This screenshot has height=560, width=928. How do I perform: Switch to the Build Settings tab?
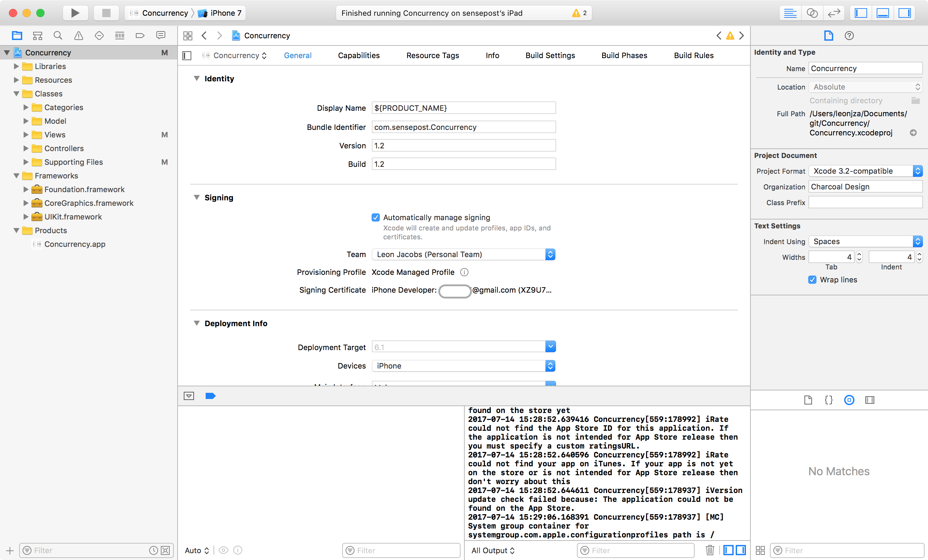click(550, 55)
